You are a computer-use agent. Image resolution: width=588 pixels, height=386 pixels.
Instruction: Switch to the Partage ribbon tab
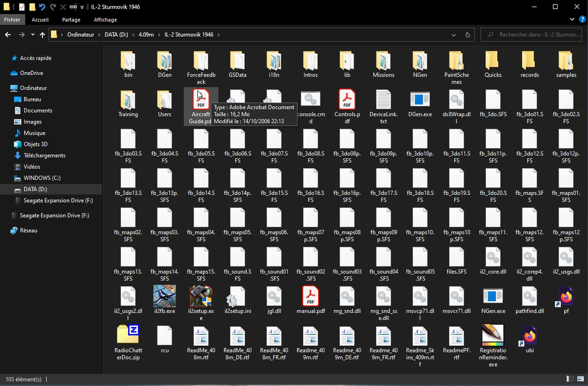[x=71, y=20]
